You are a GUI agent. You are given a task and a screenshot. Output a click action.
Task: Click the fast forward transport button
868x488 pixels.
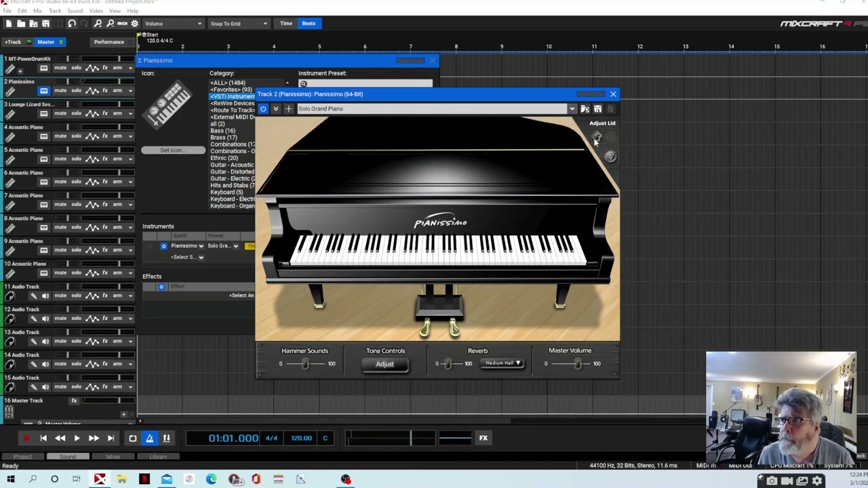coord(94,439)
